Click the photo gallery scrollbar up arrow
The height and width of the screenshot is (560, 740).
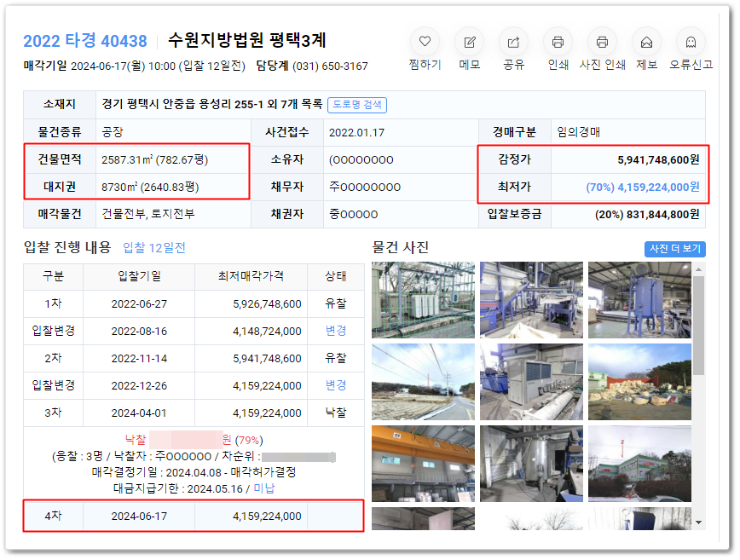click(x=698, y=269)
